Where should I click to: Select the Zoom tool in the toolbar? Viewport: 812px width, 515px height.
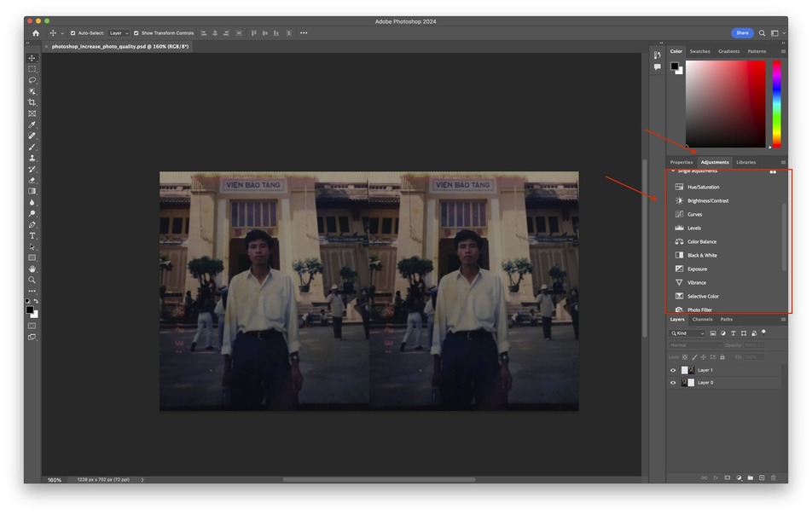(x=32, y=280)
